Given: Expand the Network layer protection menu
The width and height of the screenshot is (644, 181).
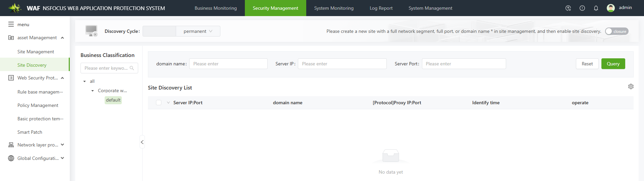Looking at the screenshot, I should (62, 145).
